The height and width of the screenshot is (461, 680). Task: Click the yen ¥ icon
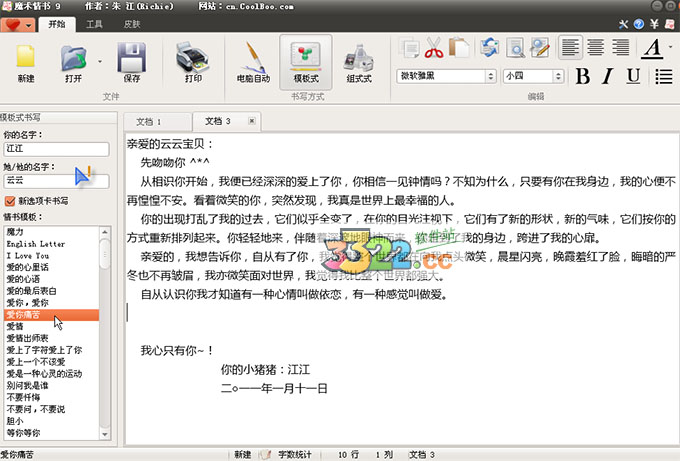pos(654,24)
